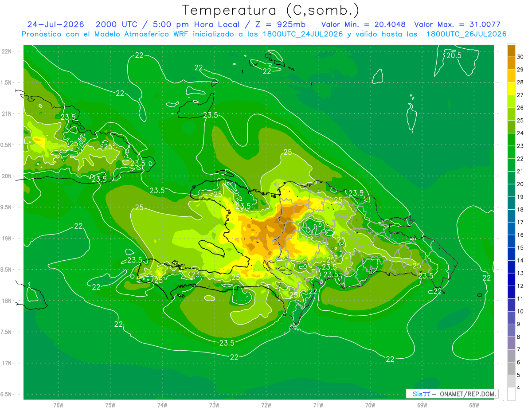Click the color bar label '4'
This screenshot has width=532, height=411.
pos(519,388)
